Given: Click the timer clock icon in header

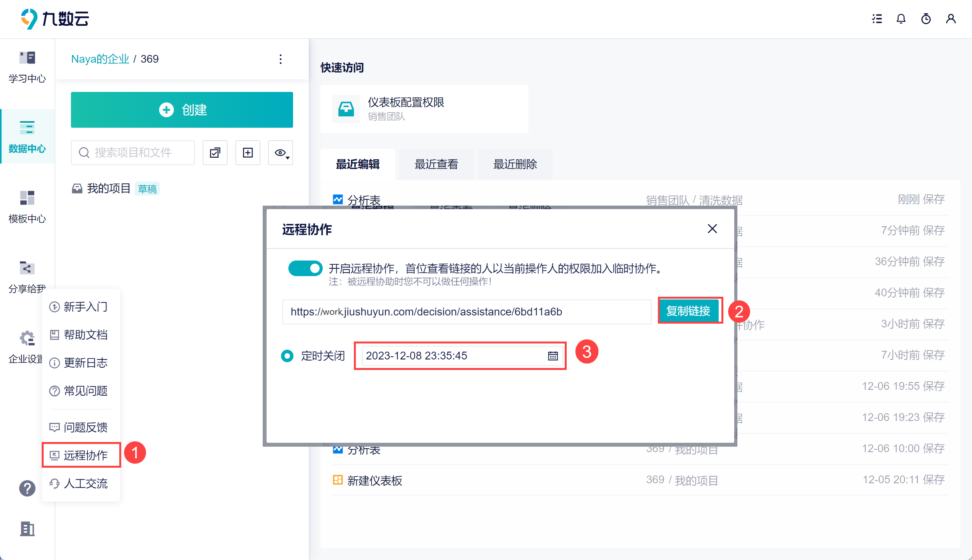Looking at the screenshot, I should pyautogui.click(x=926, y=19).
